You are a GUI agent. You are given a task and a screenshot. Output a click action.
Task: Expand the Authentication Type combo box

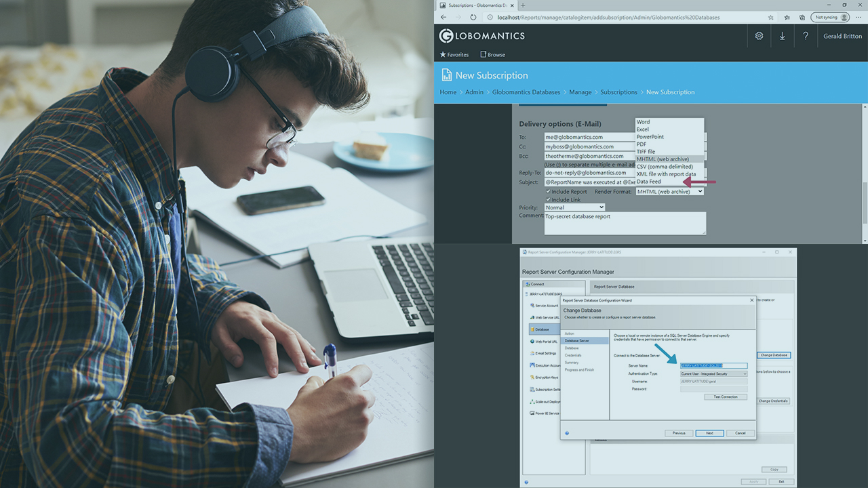[x=713, y=373]
